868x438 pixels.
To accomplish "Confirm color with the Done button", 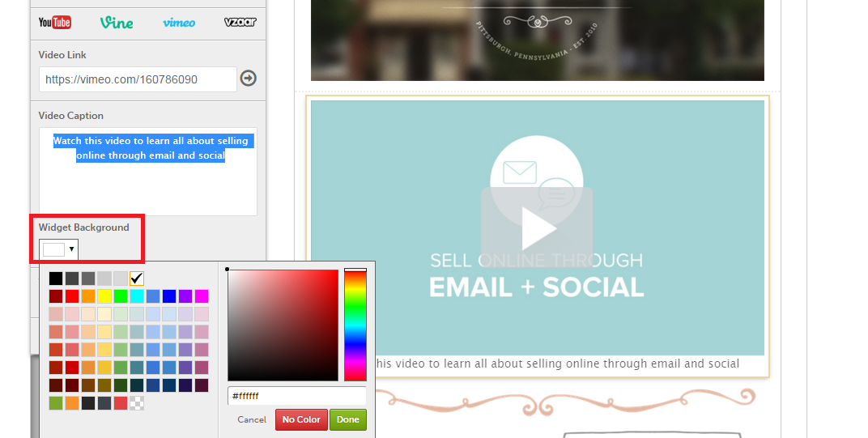I will point(348,419).
